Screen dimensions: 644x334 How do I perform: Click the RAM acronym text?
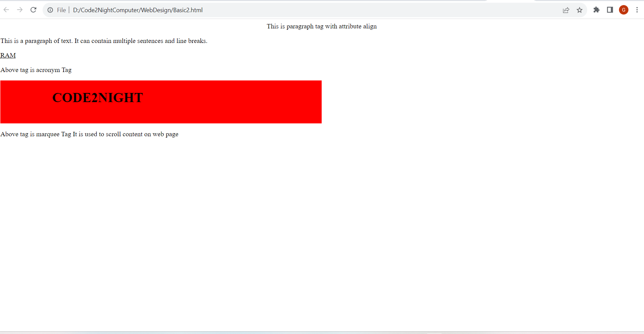(x=8, y=55)
